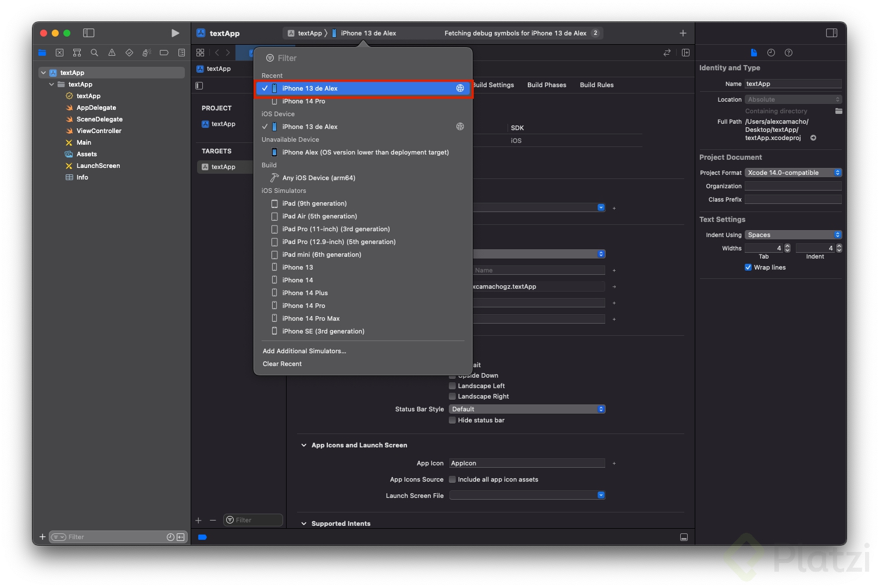879x588 pixels.
Task: Click the editor options swap icon
Action: [667, 53]
